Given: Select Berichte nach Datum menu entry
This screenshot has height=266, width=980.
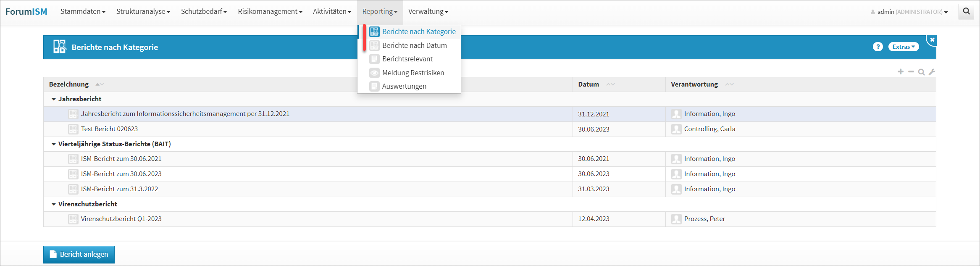Looking at the screenshot, I should click(414, 45).
